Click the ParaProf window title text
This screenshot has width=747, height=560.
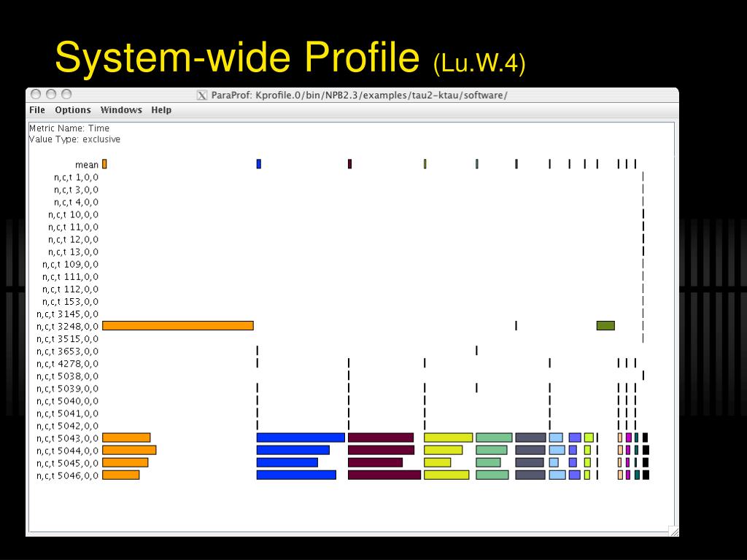359,96
